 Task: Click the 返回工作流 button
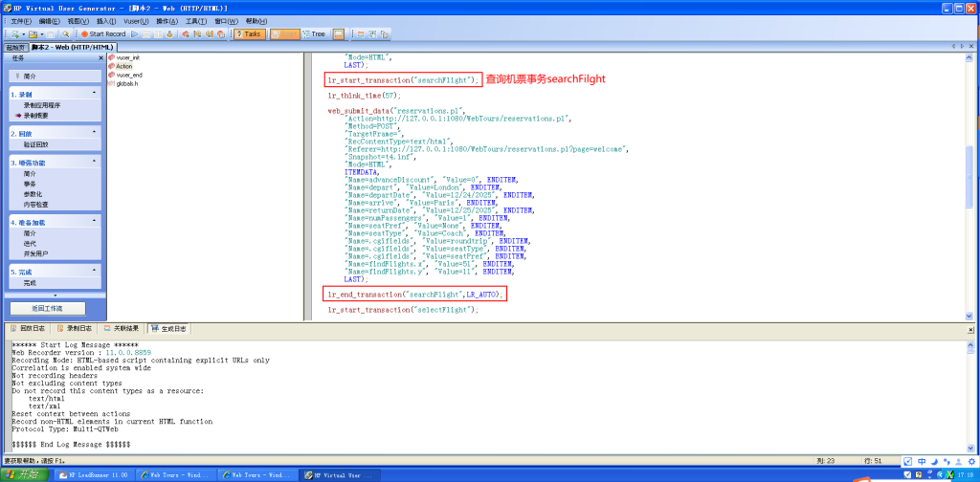tap(47, 309)
